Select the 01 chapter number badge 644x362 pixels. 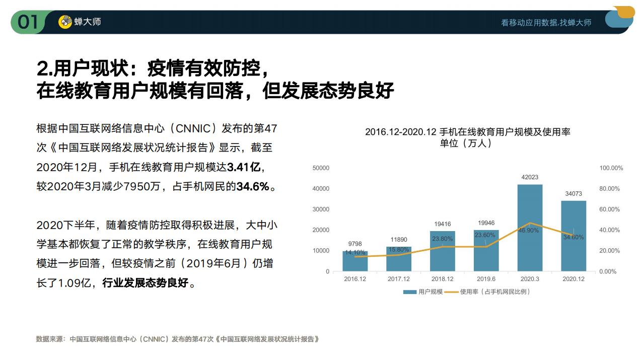click(x=28, y=21)
